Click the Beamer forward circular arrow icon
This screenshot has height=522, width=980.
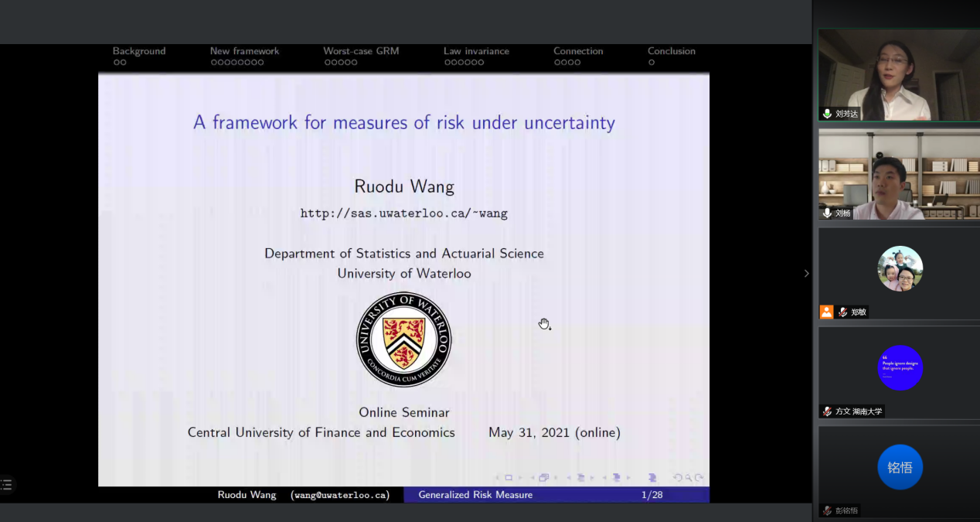click(699, 478)
